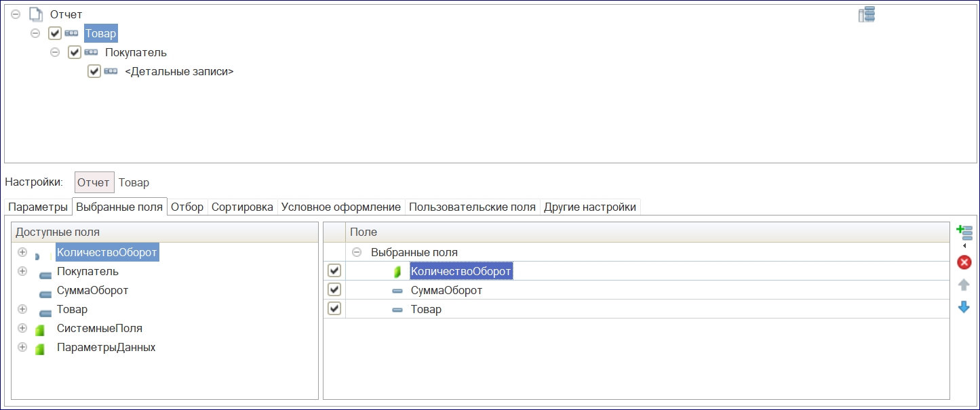Expand available field КоличествоОборот
980x410 pixels.
point(22,252)
